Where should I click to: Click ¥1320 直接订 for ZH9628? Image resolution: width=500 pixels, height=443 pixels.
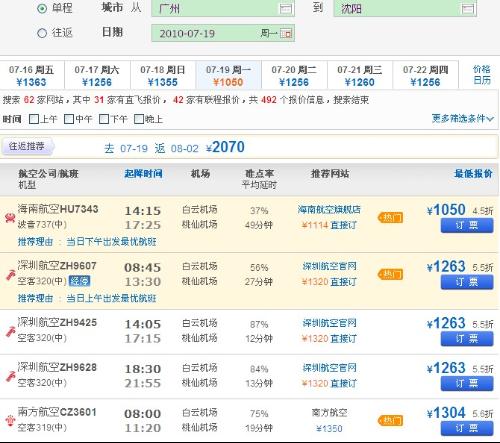tap(329, 383)
